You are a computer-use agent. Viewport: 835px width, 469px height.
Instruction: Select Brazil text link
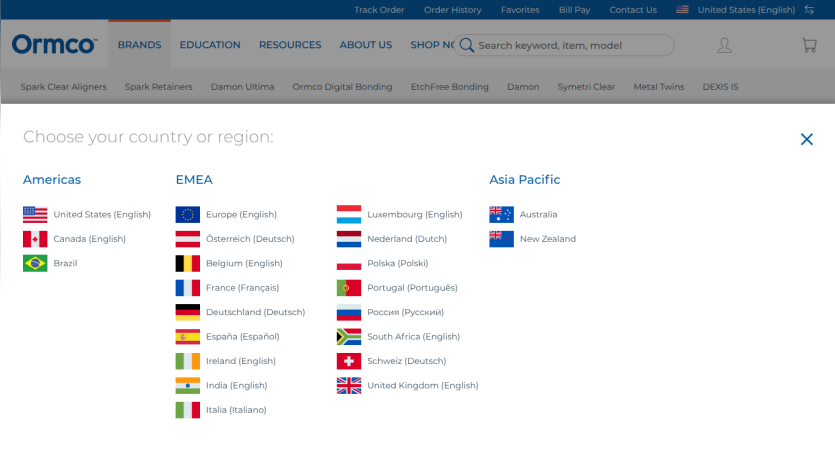point(66,264)
